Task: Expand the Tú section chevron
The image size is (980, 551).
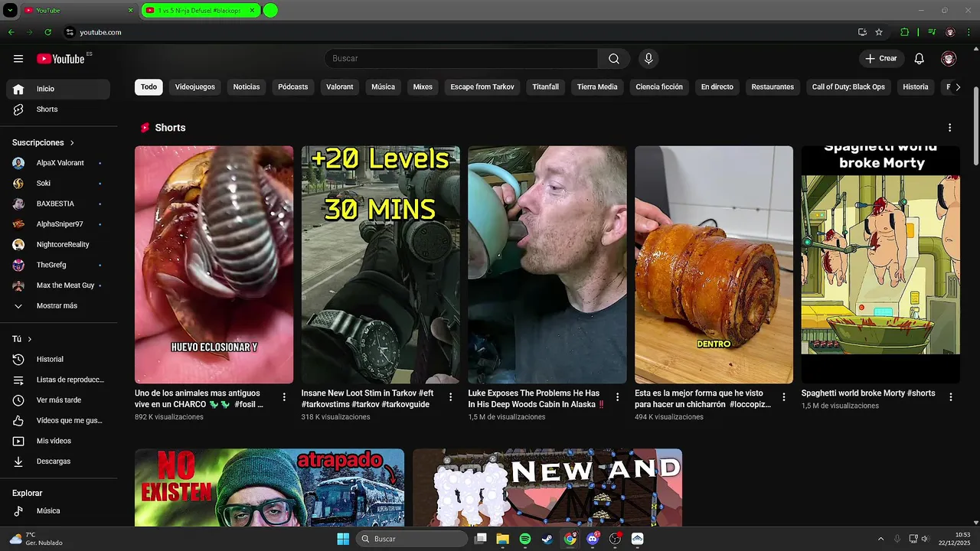Action: [30, 339]
